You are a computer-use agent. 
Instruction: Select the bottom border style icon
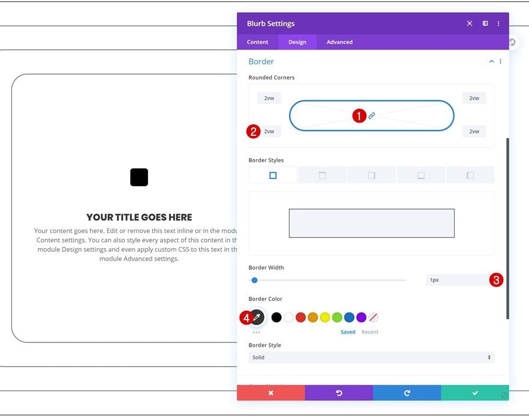(x=421, y=175)
